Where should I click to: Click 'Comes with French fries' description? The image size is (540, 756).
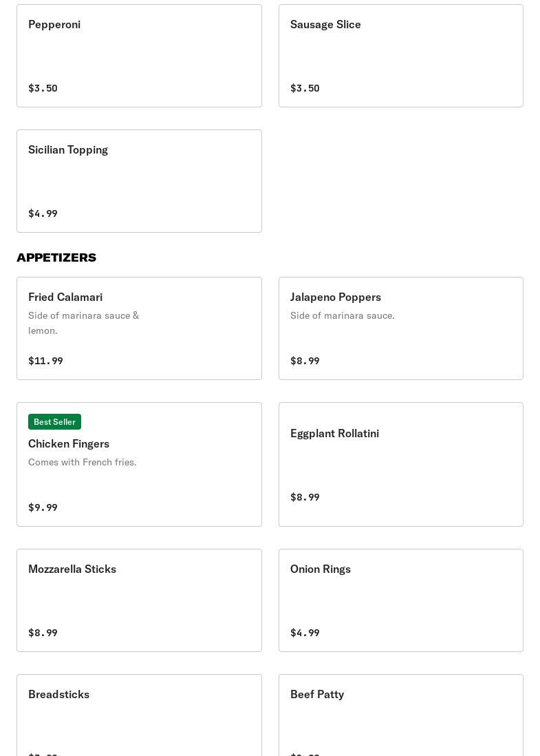tap(83, 462)
